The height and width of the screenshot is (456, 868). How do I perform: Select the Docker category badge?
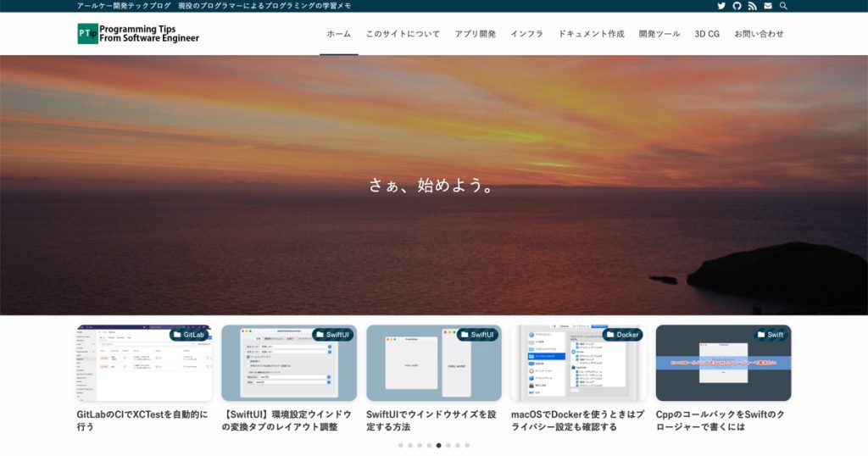[621, 335]
